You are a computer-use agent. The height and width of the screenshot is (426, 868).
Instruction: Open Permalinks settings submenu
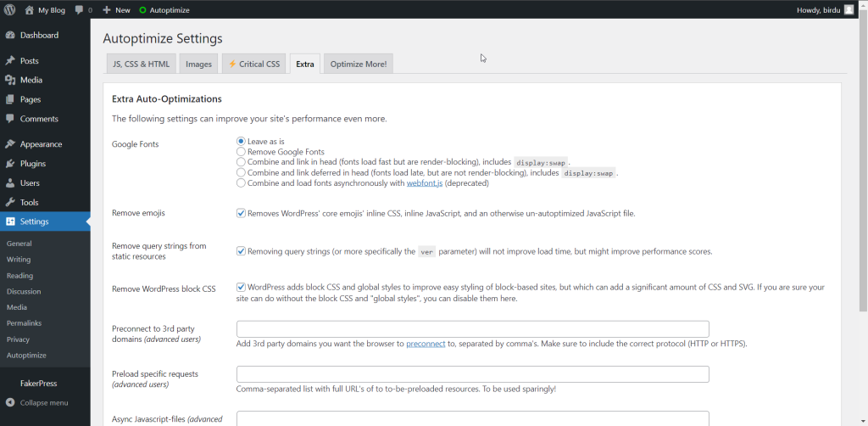[x=25, y=323]
